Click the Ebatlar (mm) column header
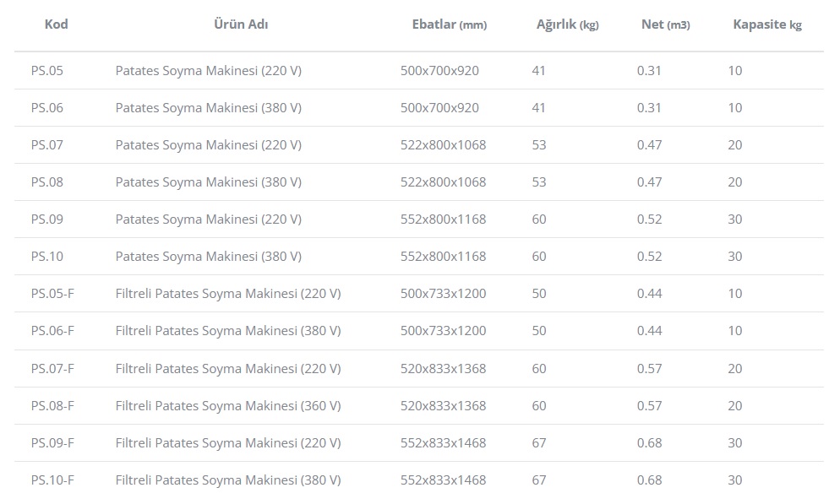This screenshot has height=504, width=829. pyautogui.click(x=449, y=24)
